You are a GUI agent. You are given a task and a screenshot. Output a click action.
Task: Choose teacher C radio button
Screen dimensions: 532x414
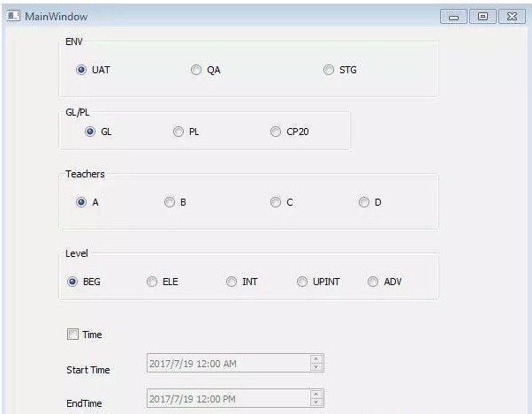(x=276, y=202)
